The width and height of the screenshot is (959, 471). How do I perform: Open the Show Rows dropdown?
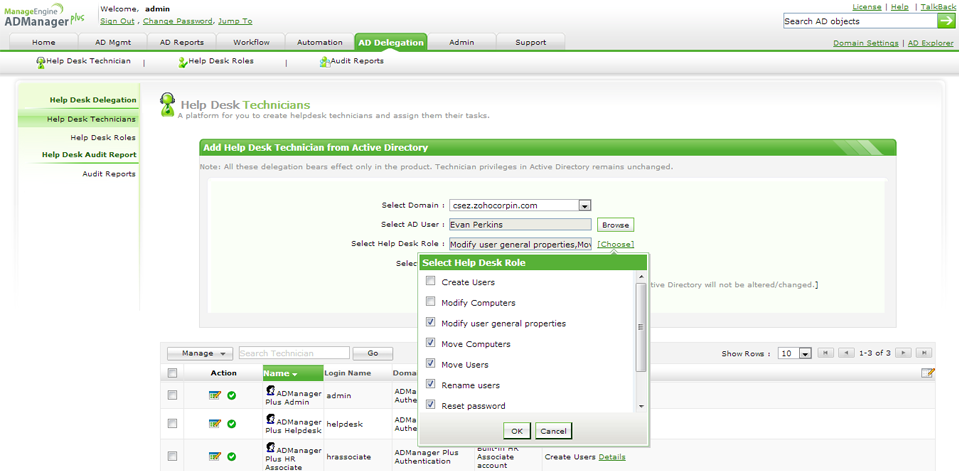[x=805, y=354]
